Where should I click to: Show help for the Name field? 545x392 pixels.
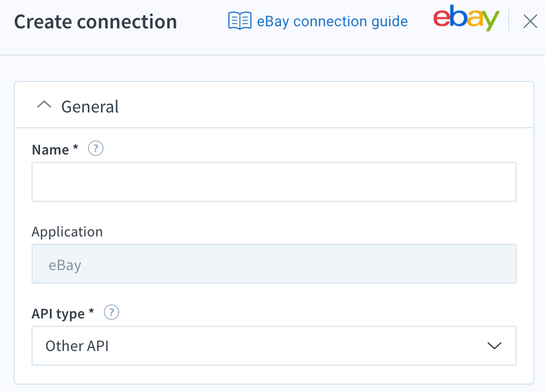point(96,149)
